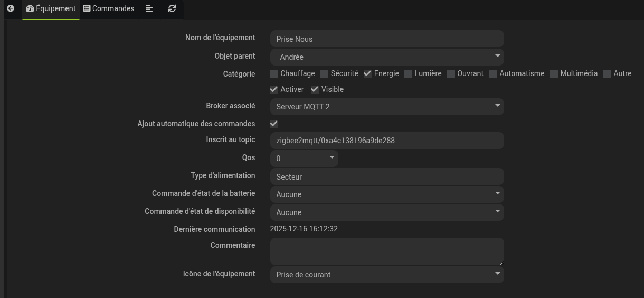Viewport: 644px width, 298px height.
Task: Open Icône de l'équipement dropdown
Action: coord(387,274)
